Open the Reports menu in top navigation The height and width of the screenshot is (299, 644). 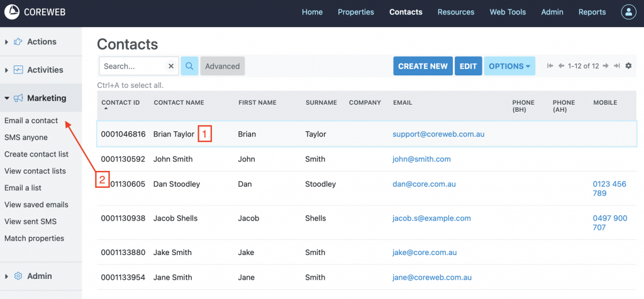tap(592, 12)
